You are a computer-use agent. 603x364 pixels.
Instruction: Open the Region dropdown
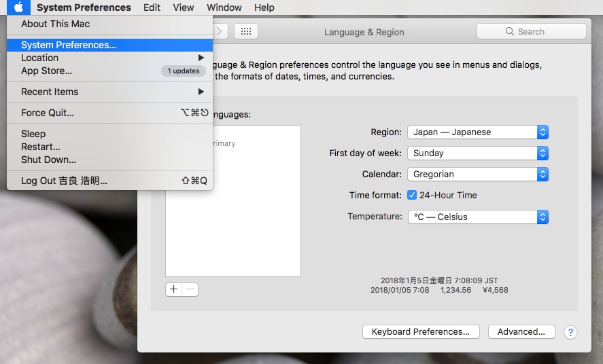pos(478,132)
